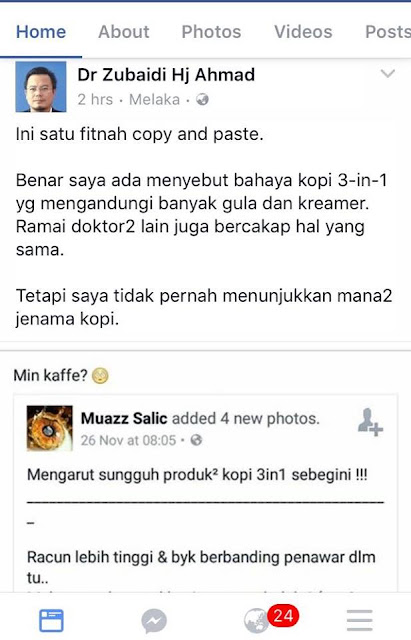Open Messenger from the bottom bar
411x640 pixels.
pos(154,621)
